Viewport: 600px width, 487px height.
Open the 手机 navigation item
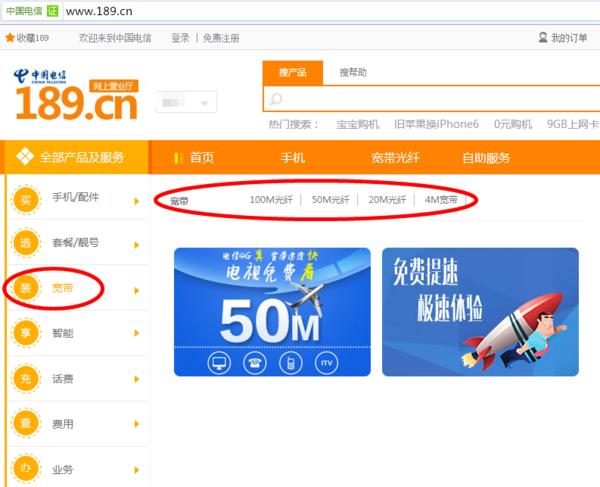pyautogui.click(x=293, y=158)
